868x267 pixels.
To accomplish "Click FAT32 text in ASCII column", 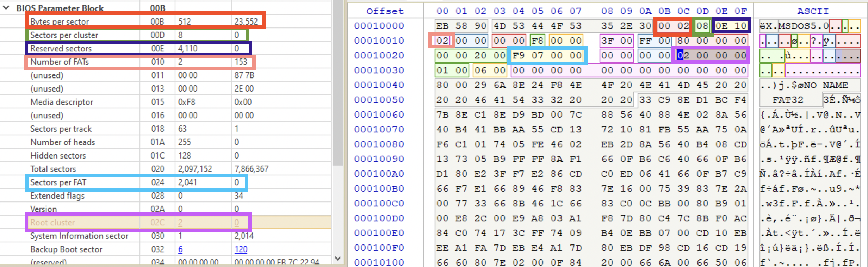I will pos(788,100).
